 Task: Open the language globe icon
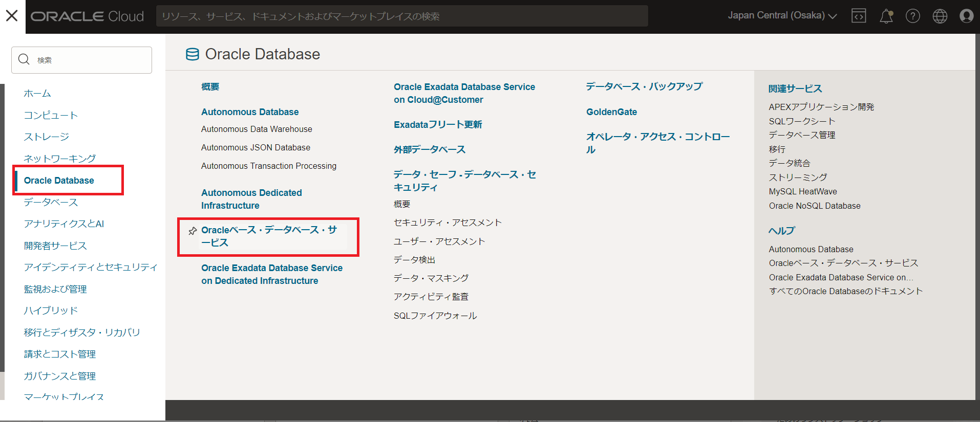pyautogui.click(x=940, y=16)
